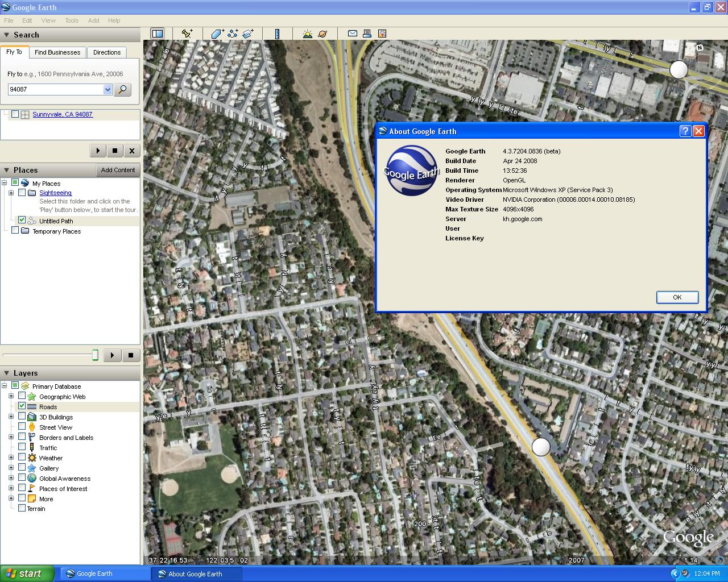Expand the More layer node
The height and width of the screenshot is (582, 728).
11,498
